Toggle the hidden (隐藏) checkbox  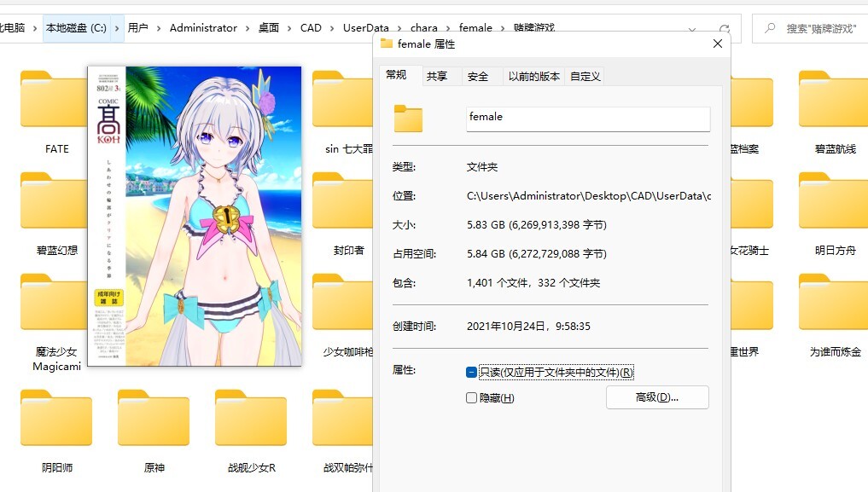pyautogui.click(x=471, y=397)
